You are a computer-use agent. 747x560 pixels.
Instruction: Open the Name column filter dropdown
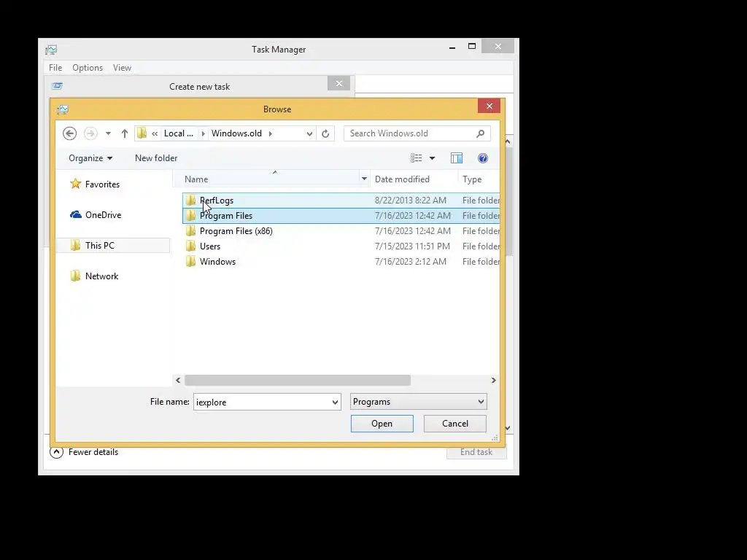click(364, 179)
